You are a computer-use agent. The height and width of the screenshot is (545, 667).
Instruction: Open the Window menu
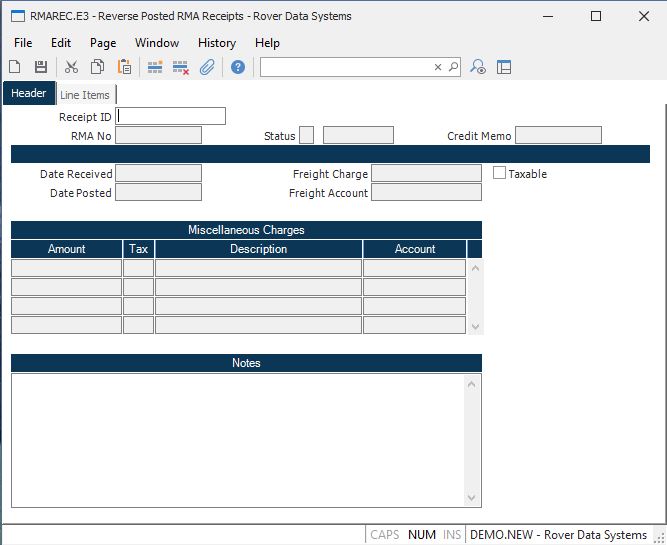(157, 43)
